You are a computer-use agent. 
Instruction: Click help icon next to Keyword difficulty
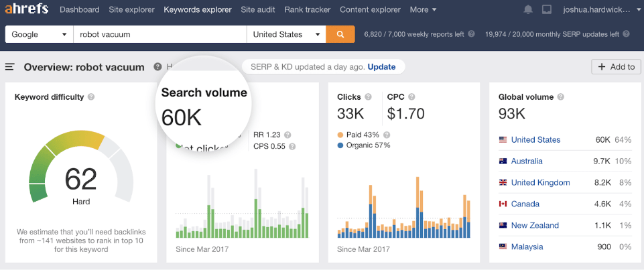[x=91, y=97]
